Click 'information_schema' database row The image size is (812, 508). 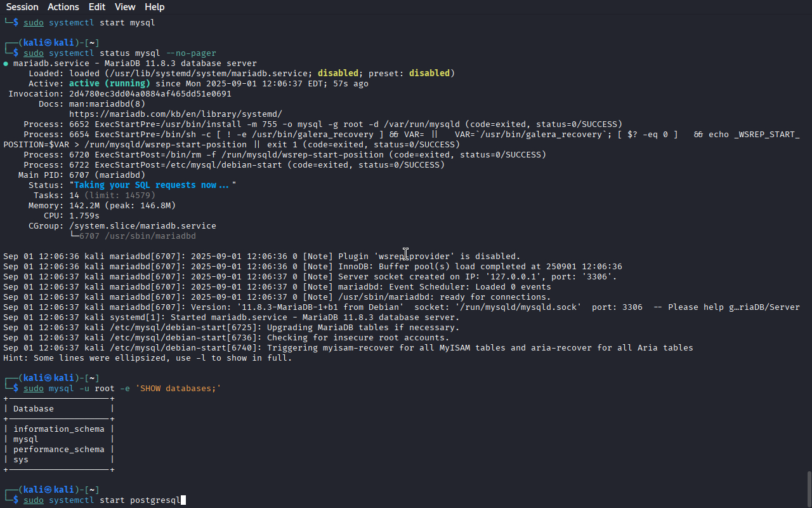point(59,429)
